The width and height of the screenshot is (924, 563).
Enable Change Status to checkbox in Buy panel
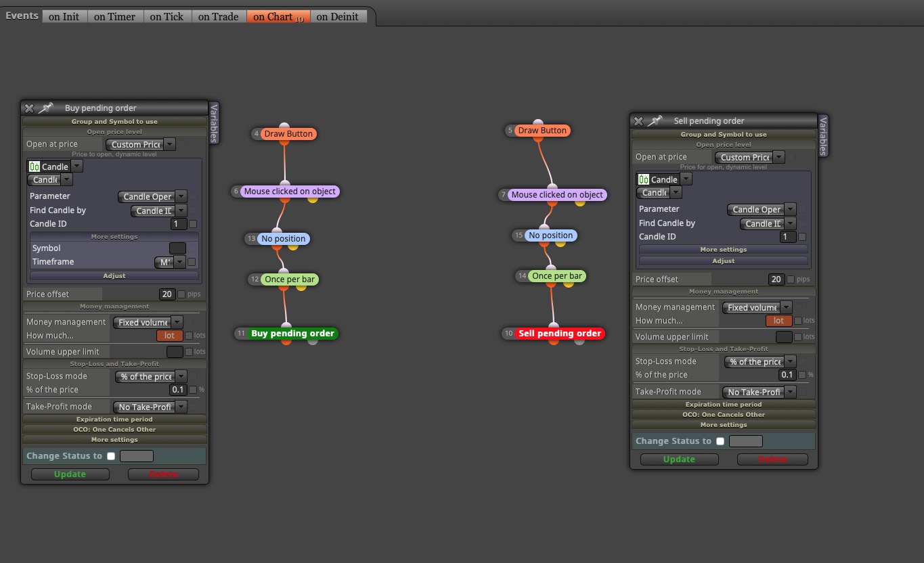111,456
